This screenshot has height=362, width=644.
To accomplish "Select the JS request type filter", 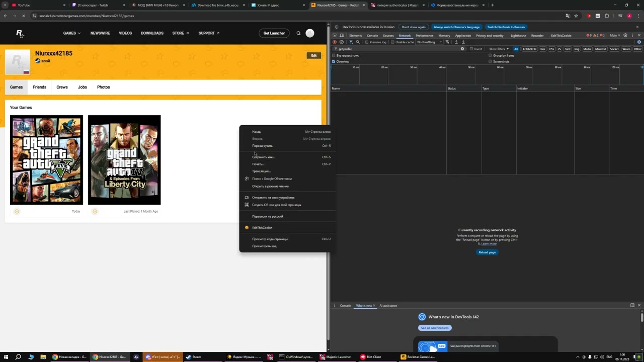I will [x=559, y=49].
